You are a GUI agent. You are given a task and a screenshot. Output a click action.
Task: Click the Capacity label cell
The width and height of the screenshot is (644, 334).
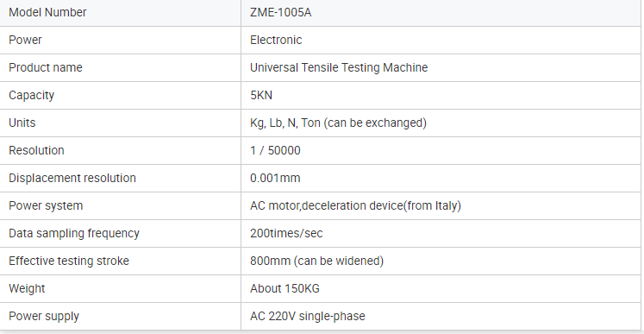coord(121,96)
